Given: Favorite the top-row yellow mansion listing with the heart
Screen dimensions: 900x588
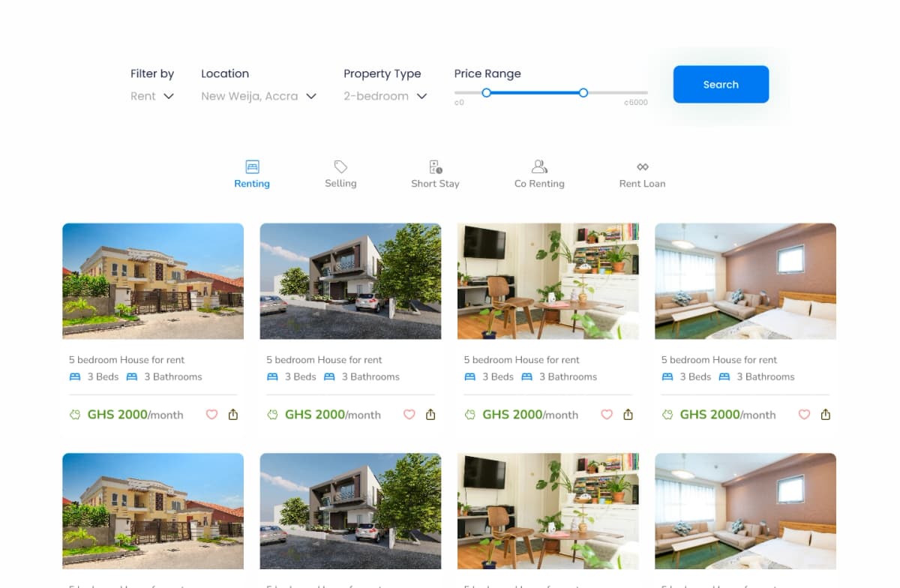Looking at the screenshot, I should click(211, 414).
